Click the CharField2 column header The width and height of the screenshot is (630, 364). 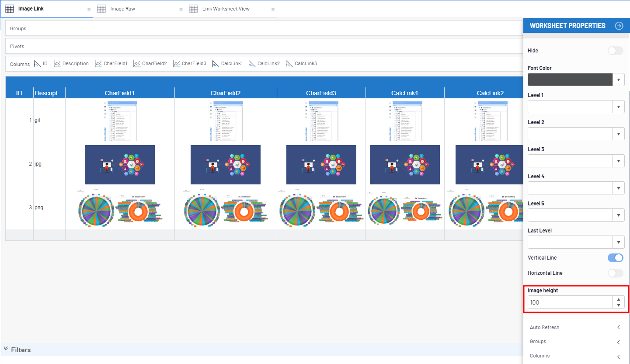[x=226, y=93]
